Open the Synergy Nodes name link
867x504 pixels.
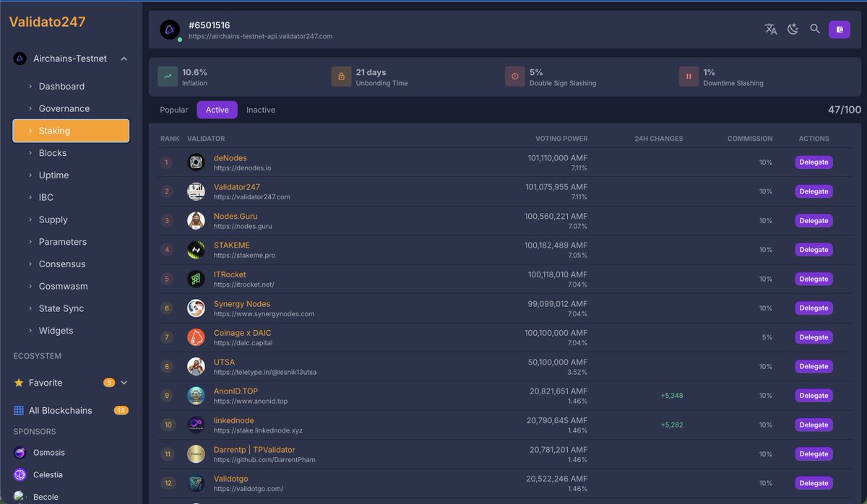coord(242,304)
